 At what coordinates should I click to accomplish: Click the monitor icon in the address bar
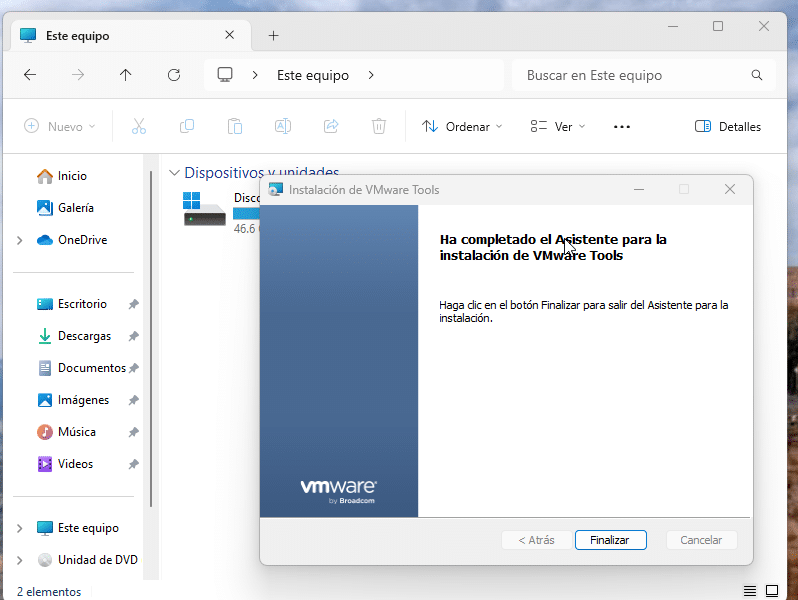click(x=225, y=75)
